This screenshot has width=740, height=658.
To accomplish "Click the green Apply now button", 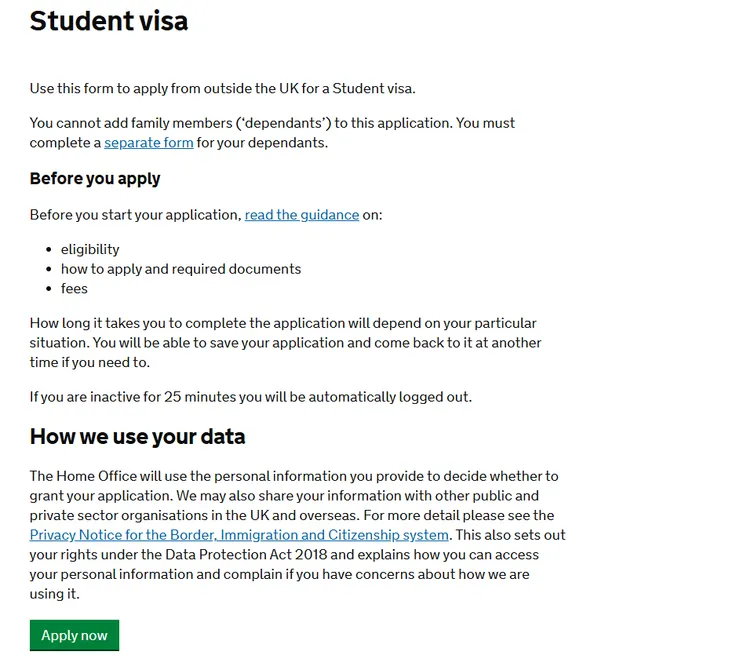I will pos(74,635).
